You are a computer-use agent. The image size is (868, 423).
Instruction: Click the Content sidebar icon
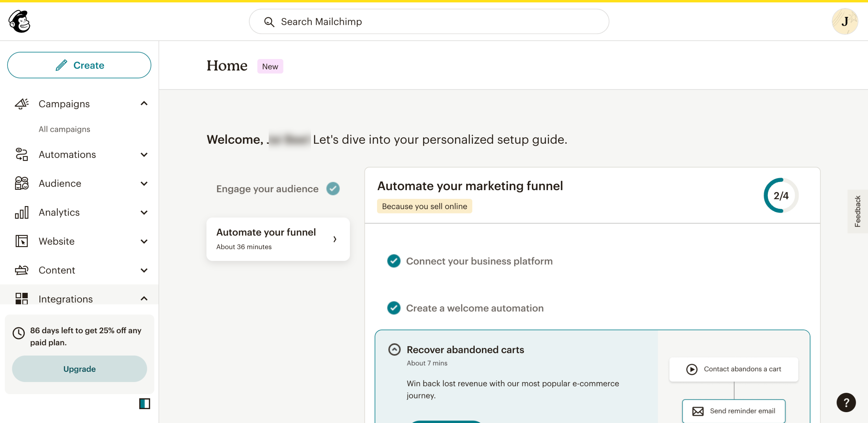click(x=22, y=270)
